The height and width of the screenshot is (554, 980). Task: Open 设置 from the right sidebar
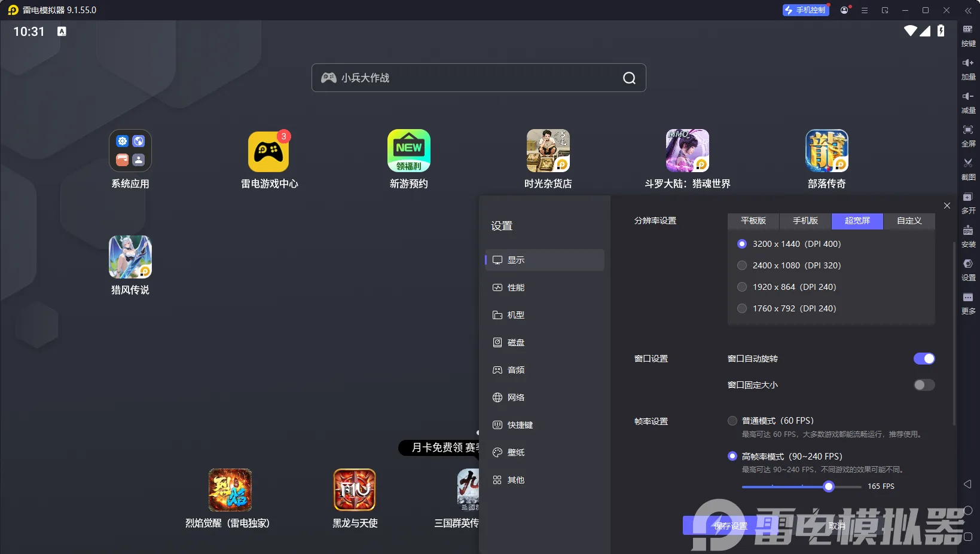pyautogui.click(x=968, y=270)
